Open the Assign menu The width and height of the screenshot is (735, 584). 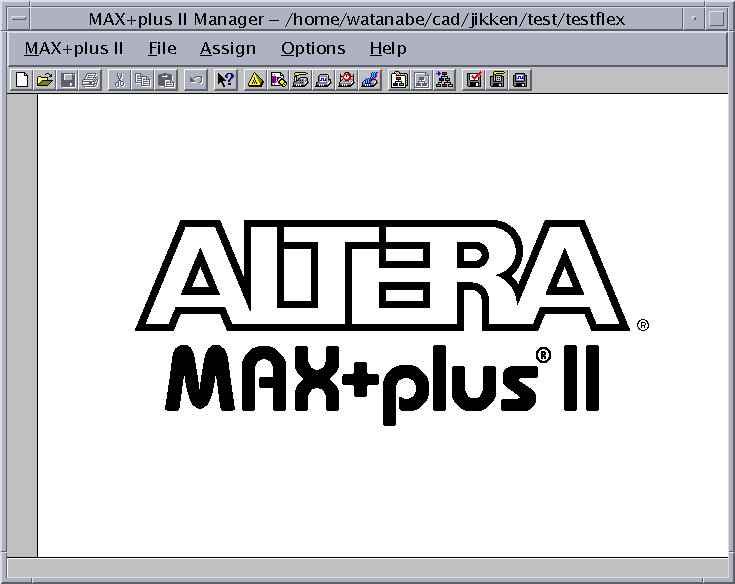click(228, 49)
